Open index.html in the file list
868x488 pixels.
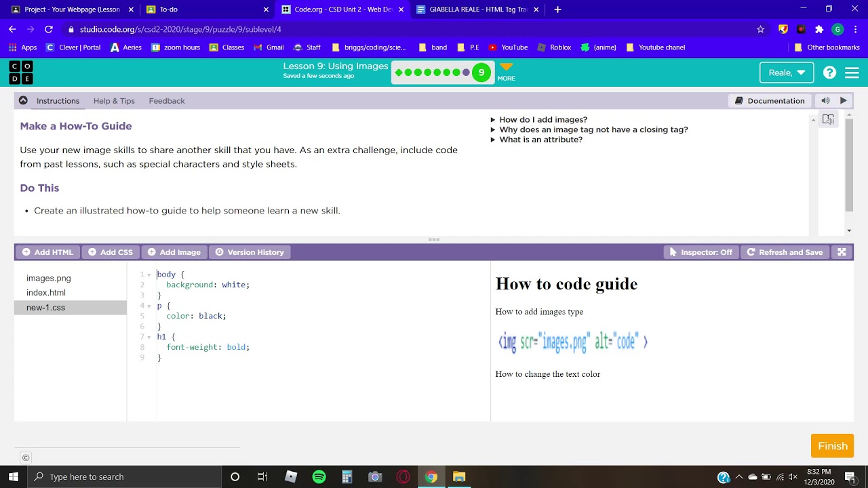tap(46, 293)
